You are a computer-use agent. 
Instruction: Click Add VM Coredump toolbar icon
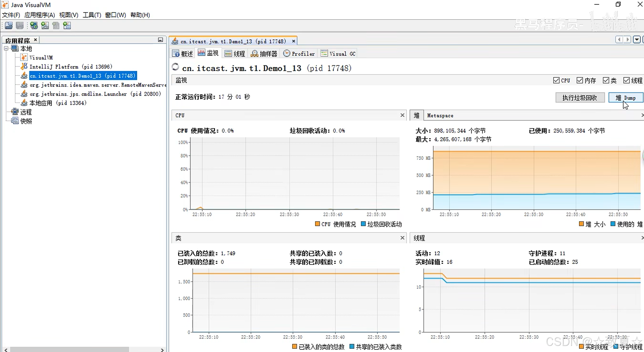click(56, 25)
